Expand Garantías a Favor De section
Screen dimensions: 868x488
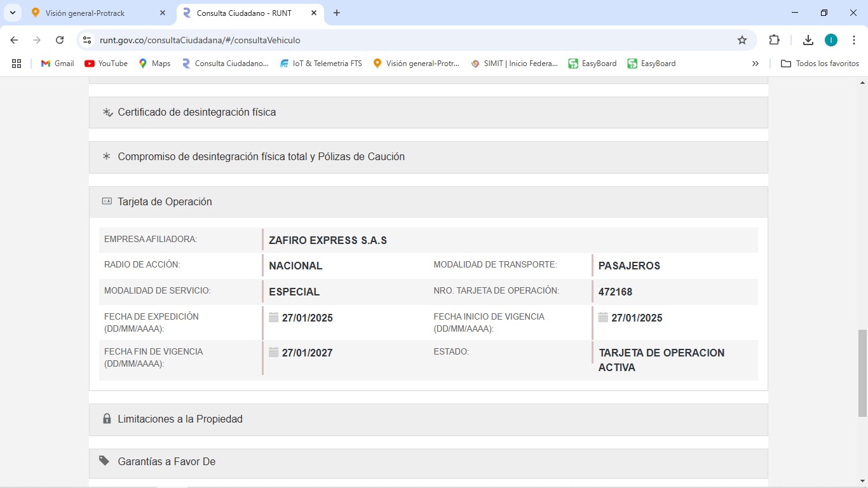point(166,462)
